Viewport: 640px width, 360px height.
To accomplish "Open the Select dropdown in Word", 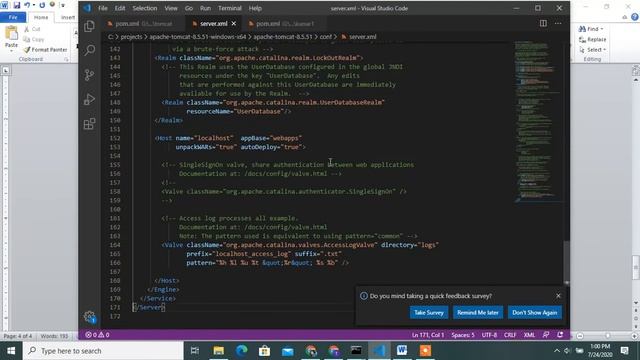I will pyautogui.click(x=592, y=50).
